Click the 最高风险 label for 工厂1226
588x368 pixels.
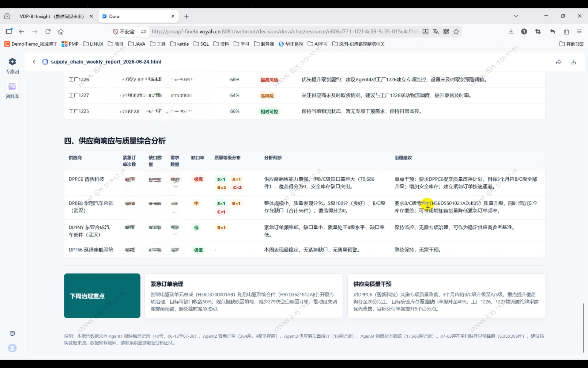(269, 80)
